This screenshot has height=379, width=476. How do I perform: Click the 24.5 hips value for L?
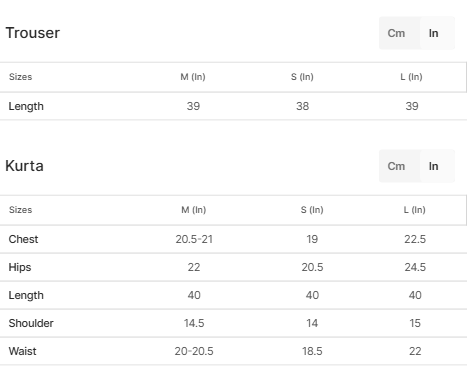click(x=415, y=267)
